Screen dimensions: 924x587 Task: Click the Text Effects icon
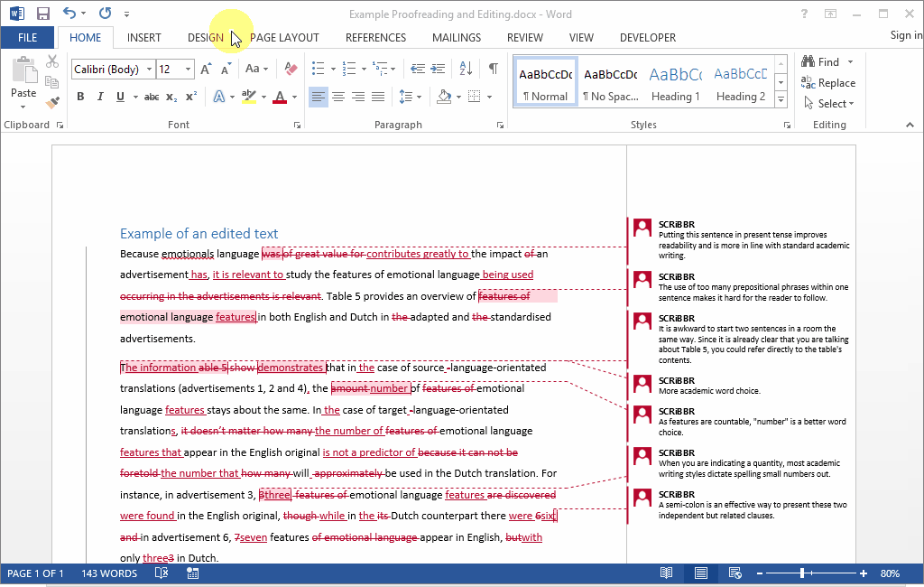[x=219, y=97]
